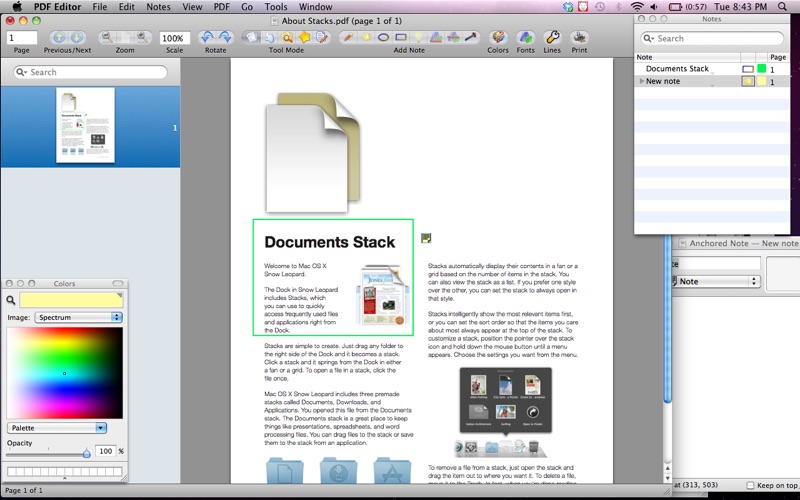This screenshot has height=500, width=800.
Task: Zoom out using the minus magnifier
Action: pyautogui.click(x=107, y=37)
